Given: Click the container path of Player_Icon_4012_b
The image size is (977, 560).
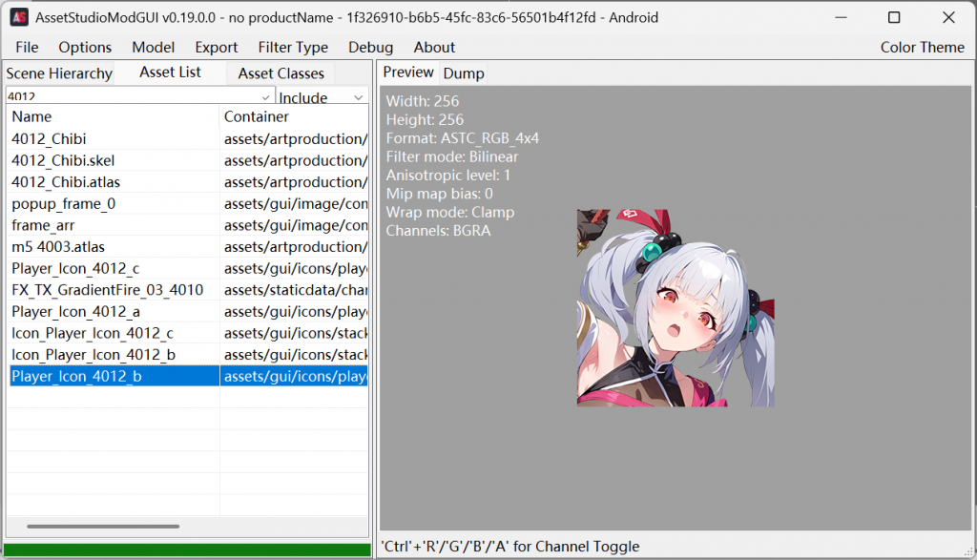Looking at the screenshot, I should (294, 376).
